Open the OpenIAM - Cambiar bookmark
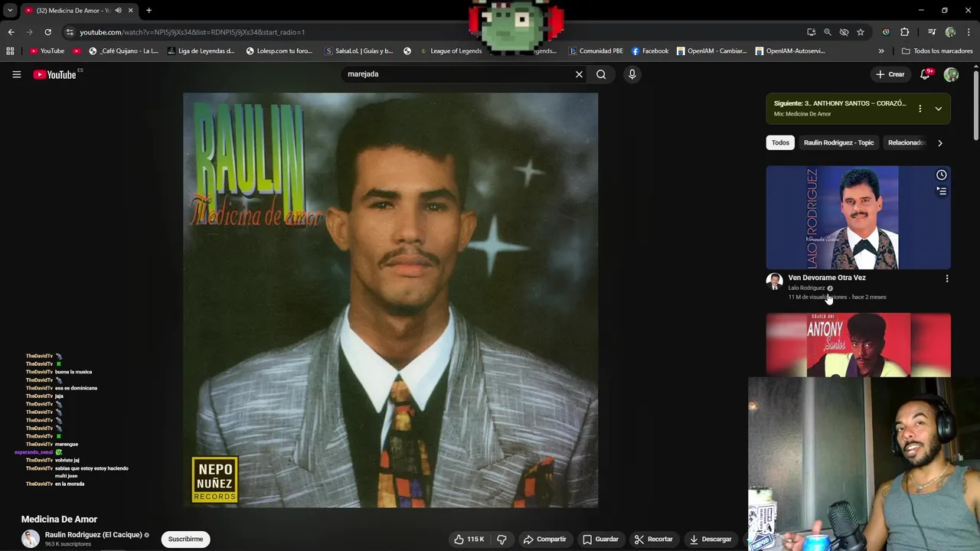This screenshot has width=980, height=551. pyautogui.click(x=711, y=51)
